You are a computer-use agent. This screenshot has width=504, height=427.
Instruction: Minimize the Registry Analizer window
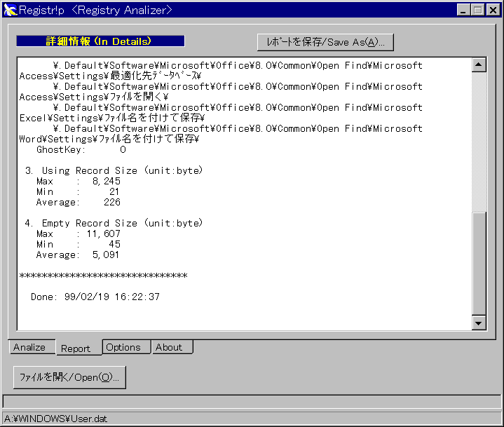click(464, 10)
